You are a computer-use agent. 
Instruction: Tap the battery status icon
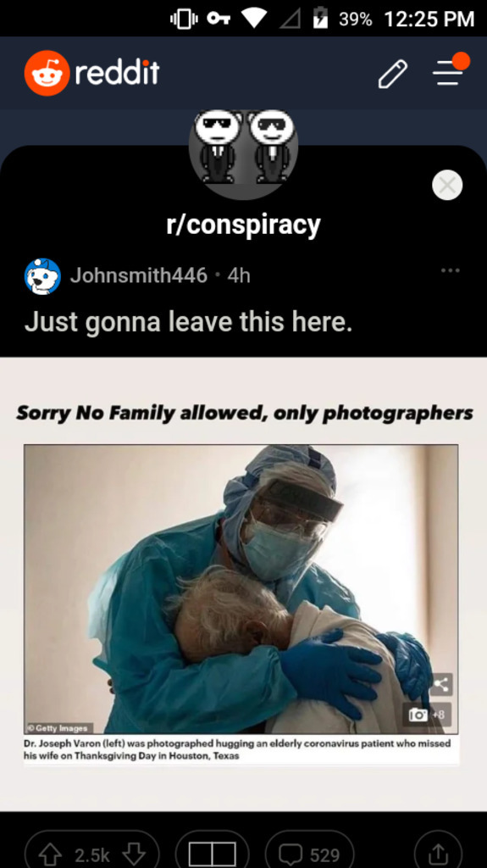[320, 19]
